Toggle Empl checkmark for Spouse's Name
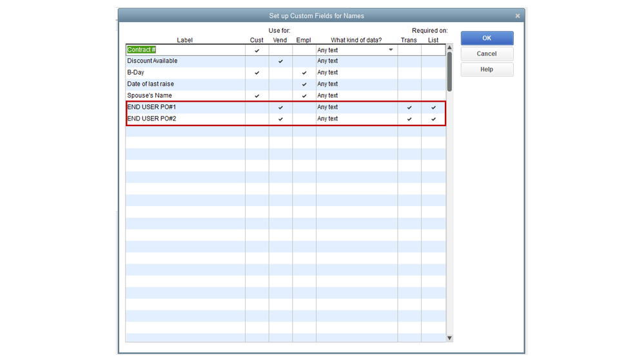This screenshot has width=644, height=362. point(304,95)
